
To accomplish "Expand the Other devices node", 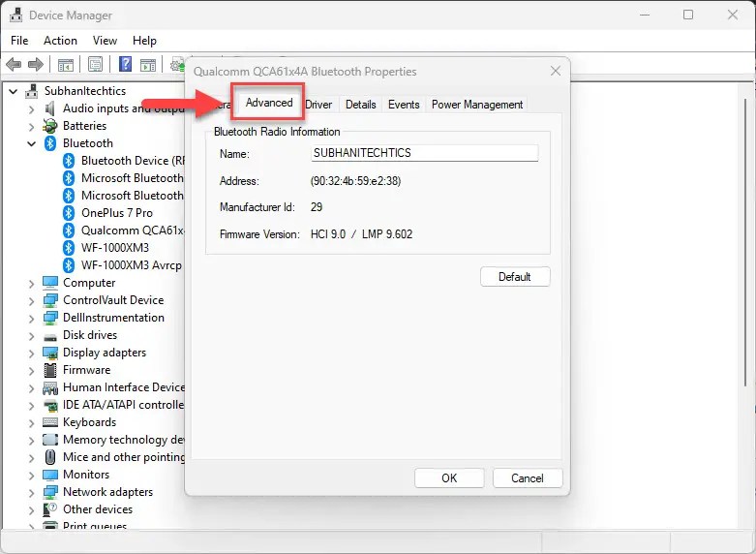I will pyautogui.click(x=31, y=509).
